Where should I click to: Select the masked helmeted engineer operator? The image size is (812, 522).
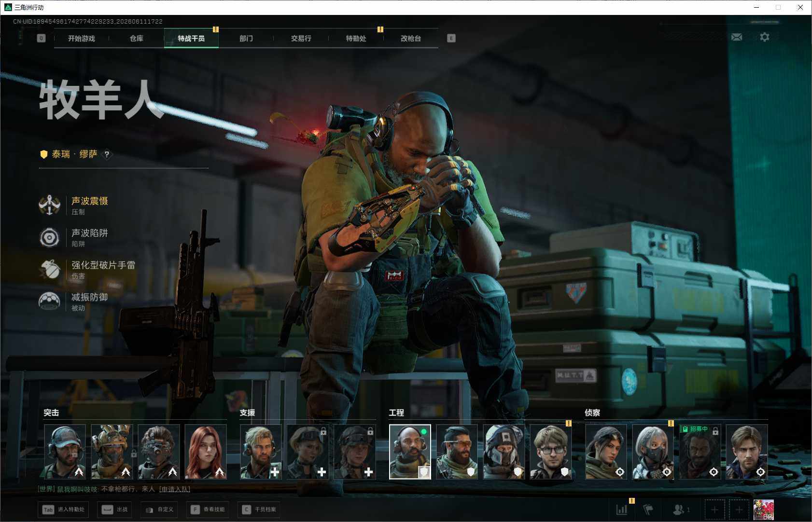(x=504, y=452)
